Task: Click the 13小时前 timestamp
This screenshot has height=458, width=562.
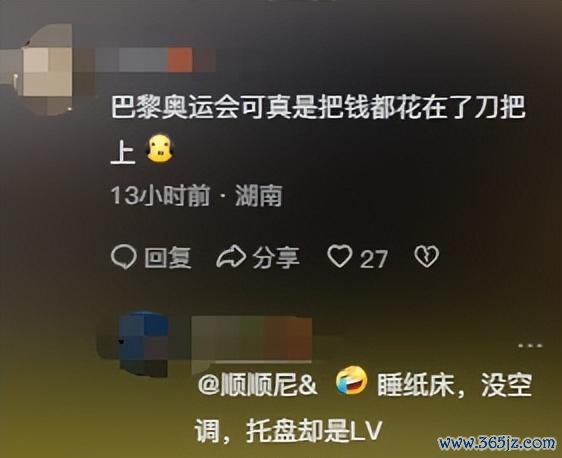Action: 160,196
